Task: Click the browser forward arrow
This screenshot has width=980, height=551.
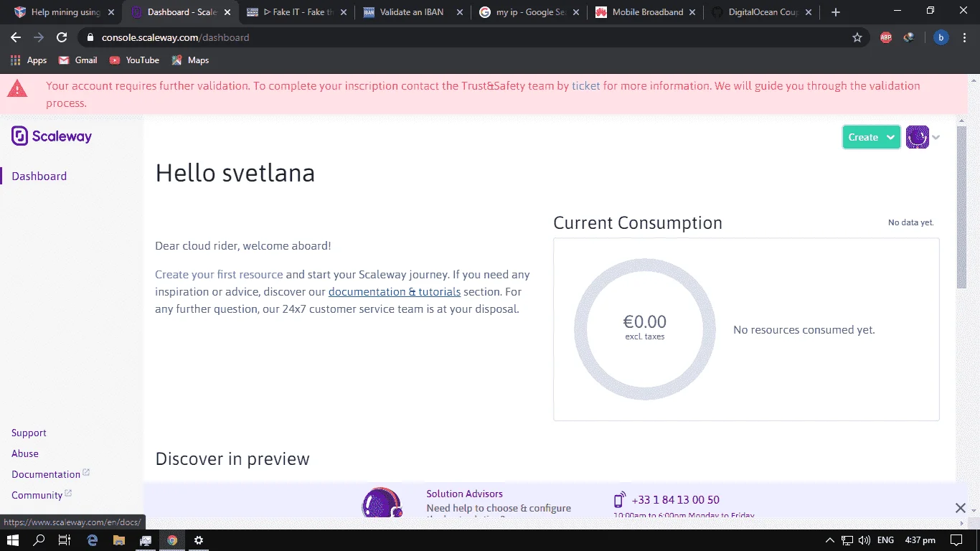Action: (39, 37)
